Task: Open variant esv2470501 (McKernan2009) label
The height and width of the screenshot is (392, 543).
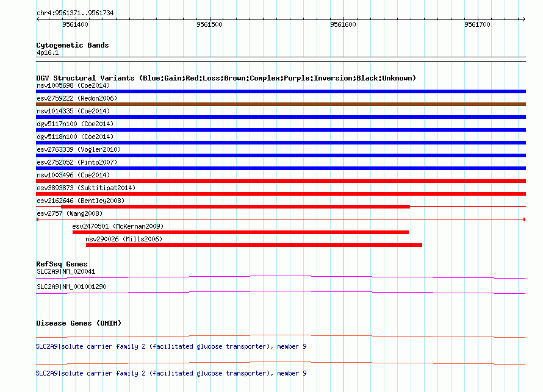Action: [x=118, y=226]
